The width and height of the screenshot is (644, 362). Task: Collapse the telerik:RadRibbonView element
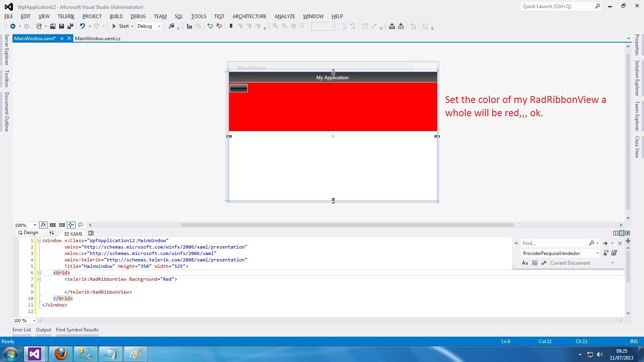point(39,279)
